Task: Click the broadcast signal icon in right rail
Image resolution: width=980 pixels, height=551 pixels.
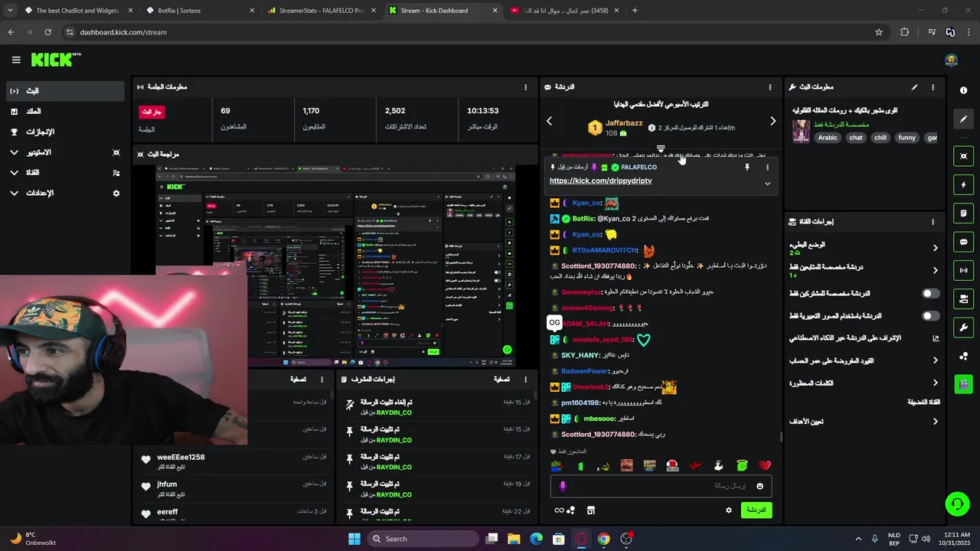Action: pos(963,270)
